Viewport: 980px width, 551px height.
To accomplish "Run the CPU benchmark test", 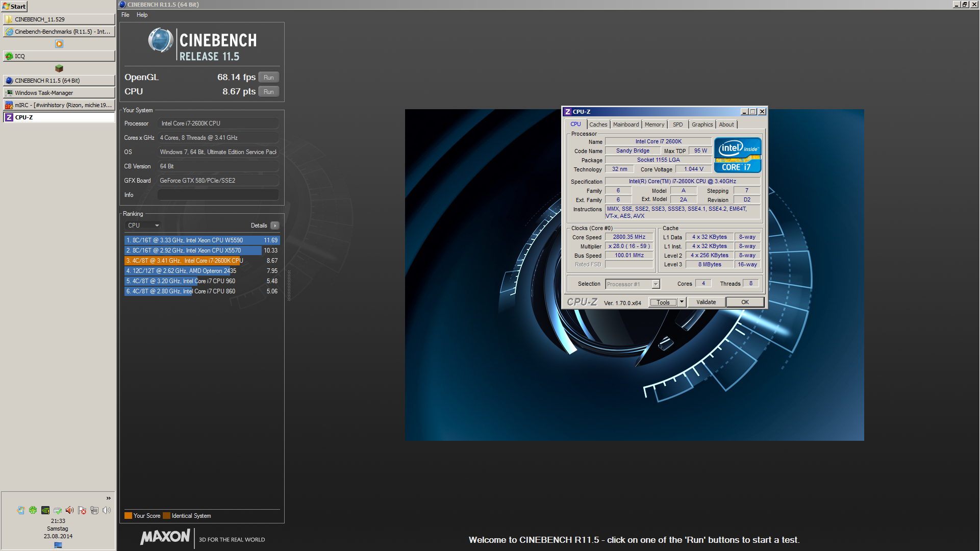I will 268,92.
